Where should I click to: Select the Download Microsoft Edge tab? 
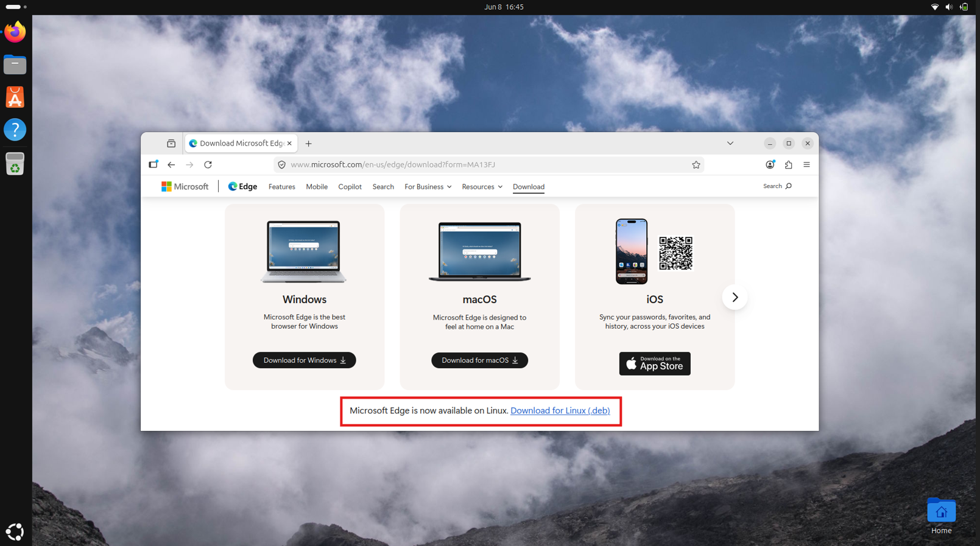241,144
